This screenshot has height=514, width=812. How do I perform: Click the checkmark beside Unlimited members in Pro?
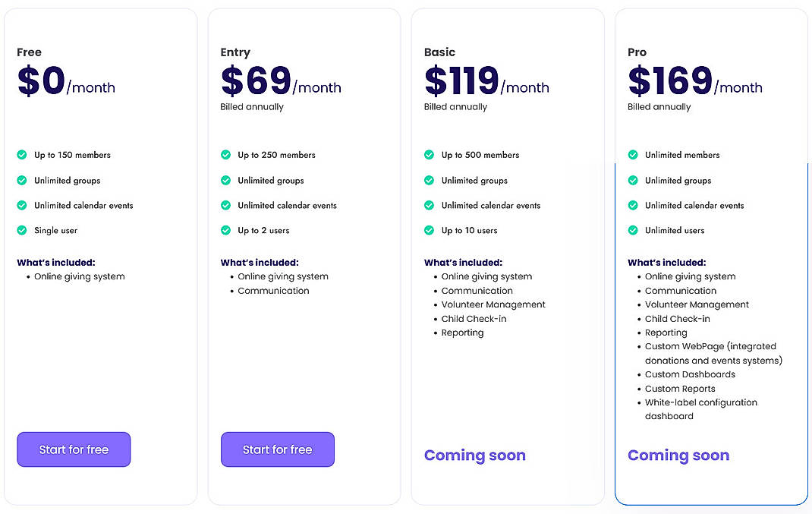(632, 155)
